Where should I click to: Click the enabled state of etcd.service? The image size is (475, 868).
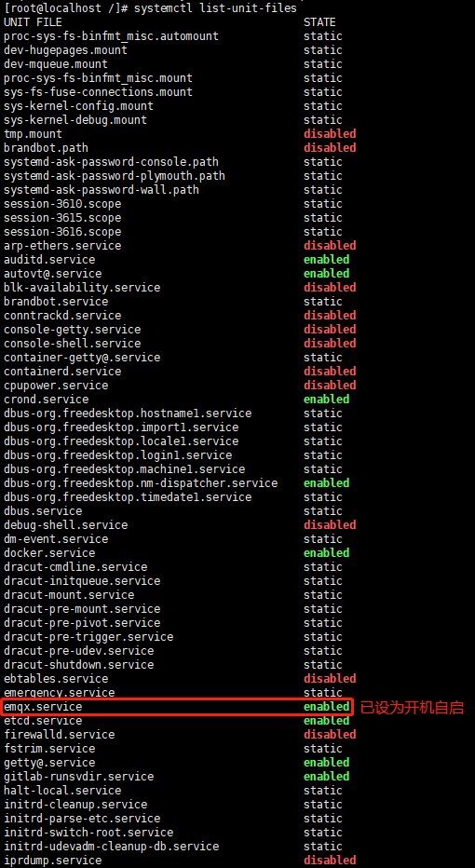point(327,721)
